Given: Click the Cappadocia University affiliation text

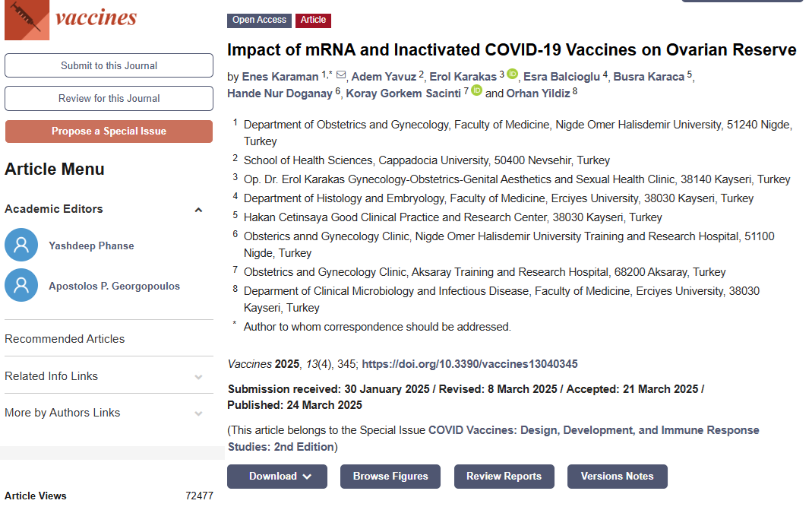Looking at the screenshot, I should pyautogui.click(x=427, y=160).
